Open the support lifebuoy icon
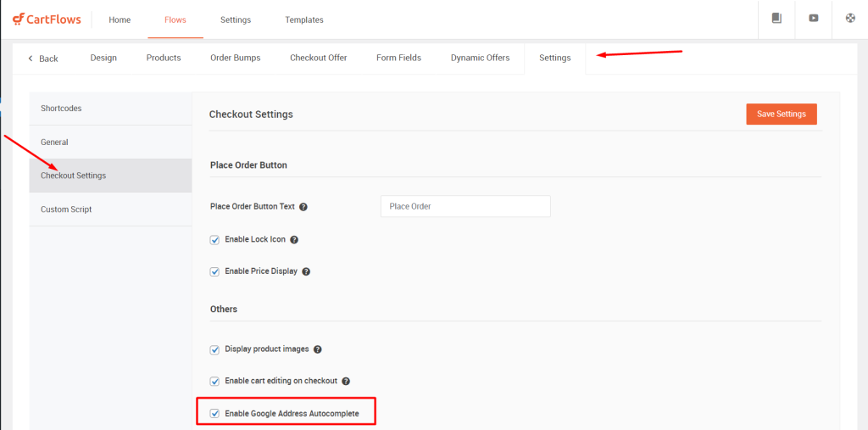 coord(850,19)
